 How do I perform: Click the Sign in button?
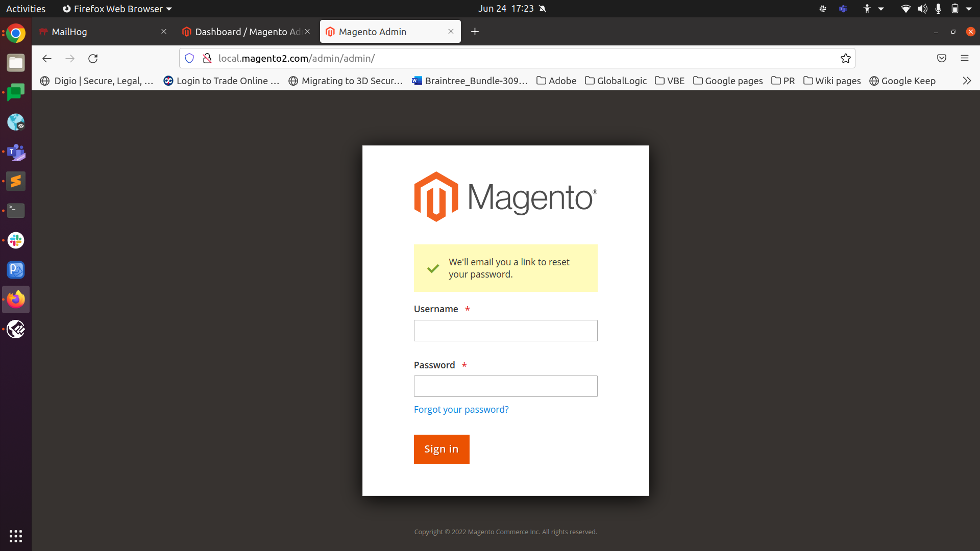coord(441,449)
